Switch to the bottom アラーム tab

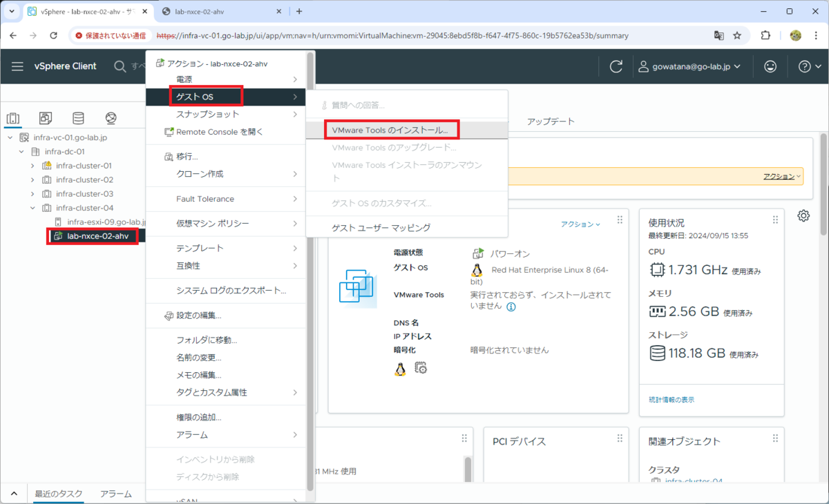coord(116,494)
